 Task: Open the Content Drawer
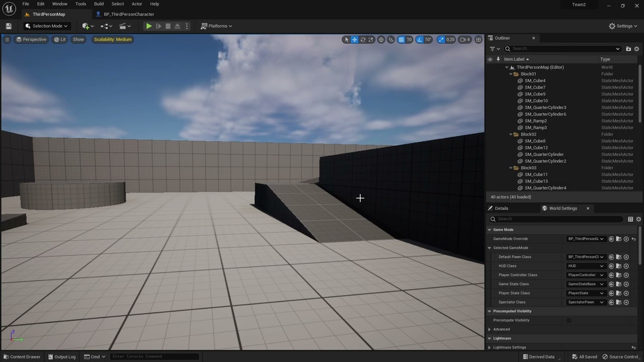tap(22, 357)
